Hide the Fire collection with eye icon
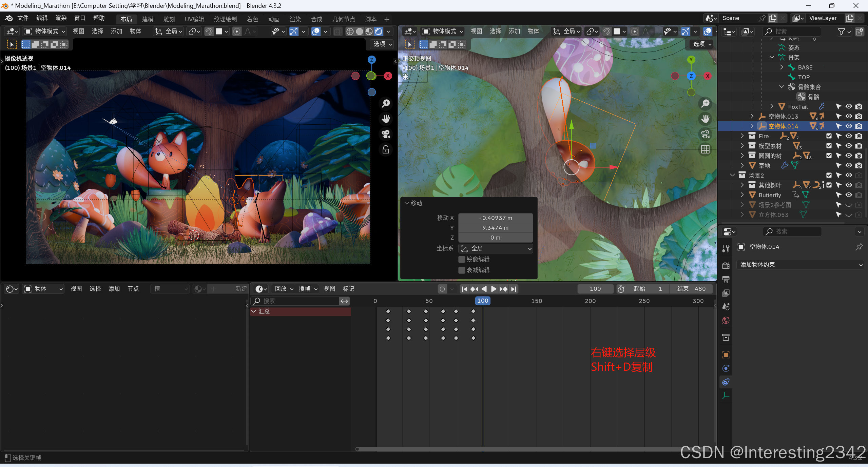 click(849, 136)
